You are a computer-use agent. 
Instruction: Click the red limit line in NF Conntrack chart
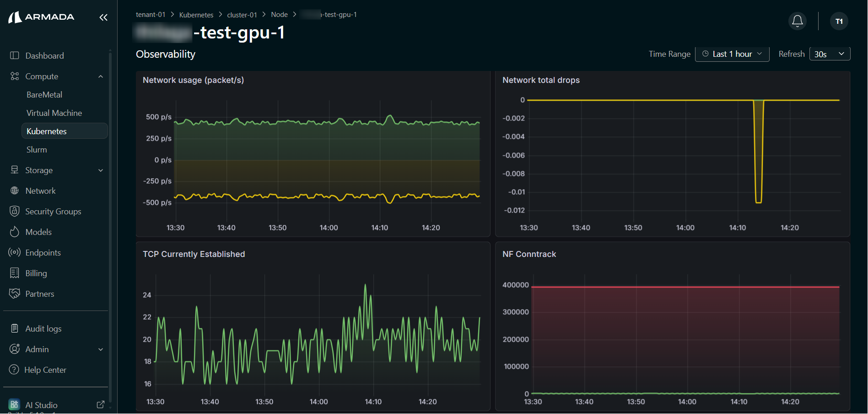click(685, 287)
